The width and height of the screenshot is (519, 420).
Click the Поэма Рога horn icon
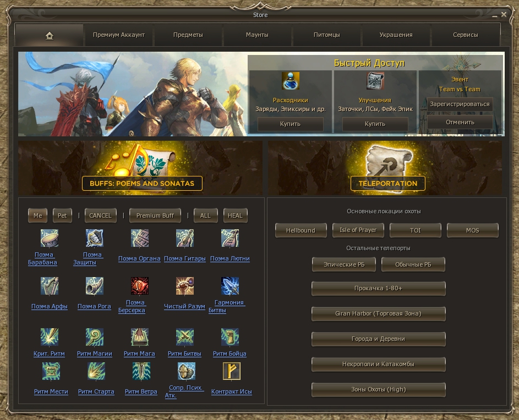point(95,286)
